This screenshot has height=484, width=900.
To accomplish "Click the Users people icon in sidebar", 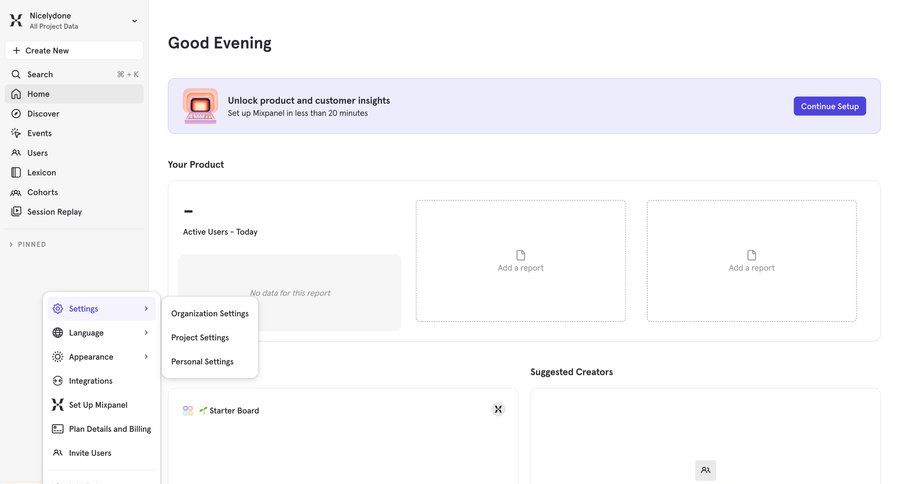I will click(16, 153).
